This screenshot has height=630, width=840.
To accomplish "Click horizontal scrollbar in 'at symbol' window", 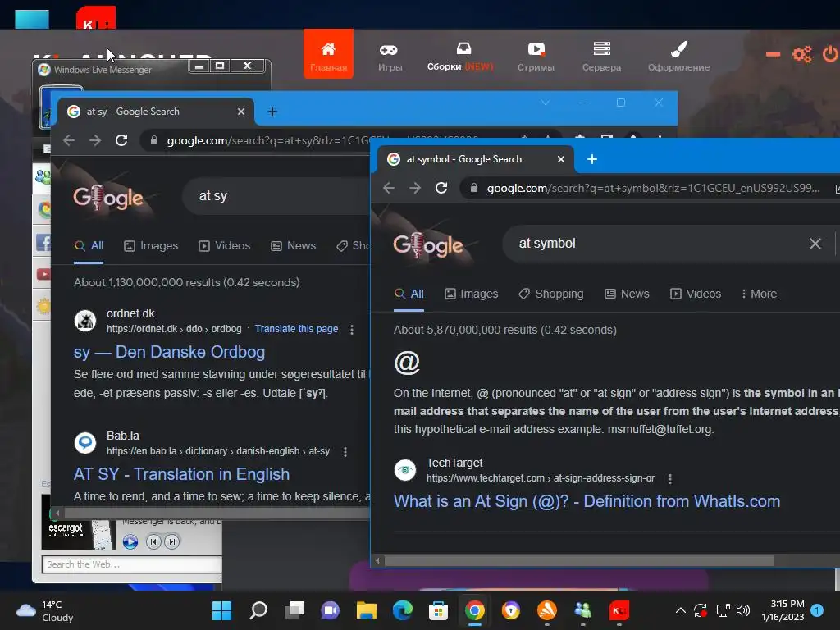I will (579, 560).
